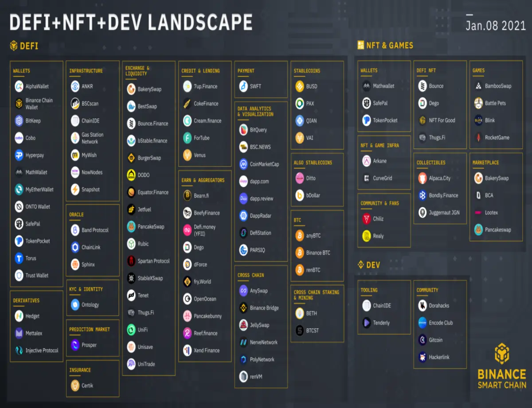Click the anyBTC bitcoin icon
The height and width of the screenshot is (408, 532).
[300, 236]
